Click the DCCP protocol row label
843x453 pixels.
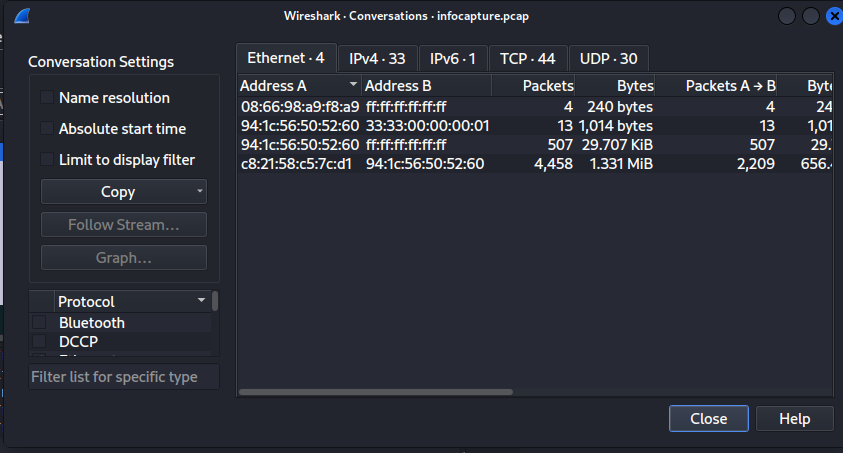point(78,342)
